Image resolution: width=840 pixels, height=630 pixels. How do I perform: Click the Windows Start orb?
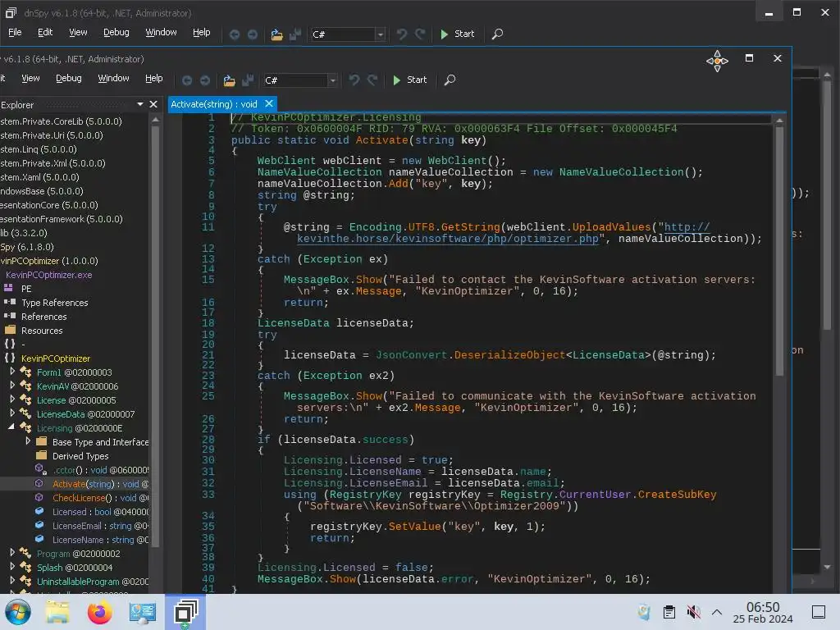pyautogui.click(x=18, y=612)
